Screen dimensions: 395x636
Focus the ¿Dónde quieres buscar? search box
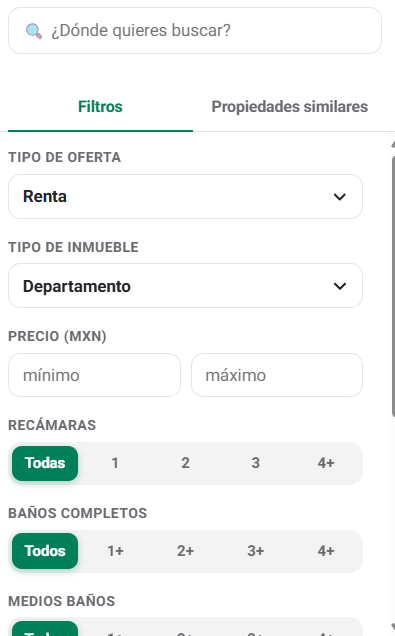click(195, 31)
